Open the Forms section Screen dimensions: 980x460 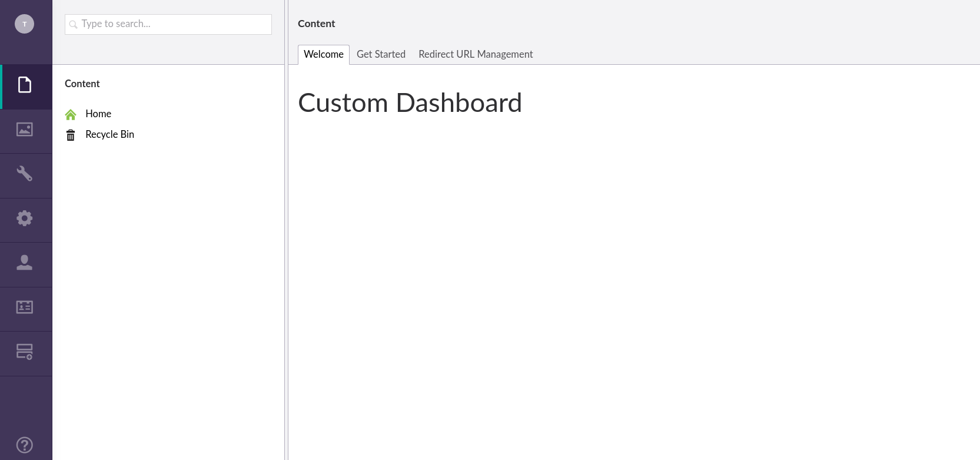click(25, 352)
